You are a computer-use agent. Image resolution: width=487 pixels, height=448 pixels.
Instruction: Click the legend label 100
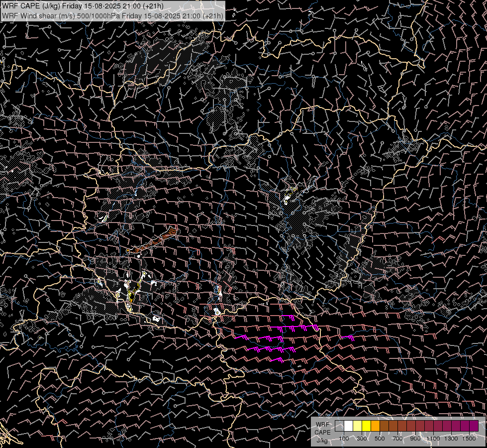click(x=344, y=439)
